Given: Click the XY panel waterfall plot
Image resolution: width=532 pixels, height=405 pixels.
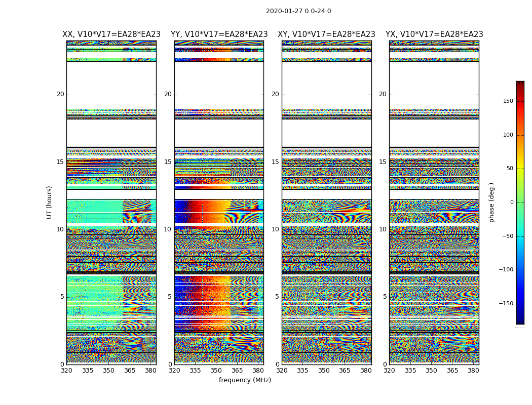Looking at the screenshot, I should (x=327, y=202).
